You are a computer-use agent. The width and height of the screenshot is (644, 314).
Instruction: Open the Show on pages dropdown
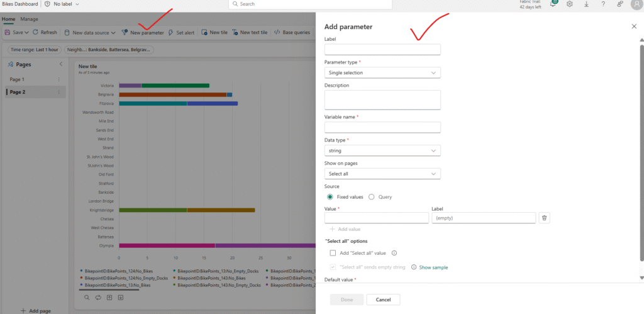[x=382, y=174]
